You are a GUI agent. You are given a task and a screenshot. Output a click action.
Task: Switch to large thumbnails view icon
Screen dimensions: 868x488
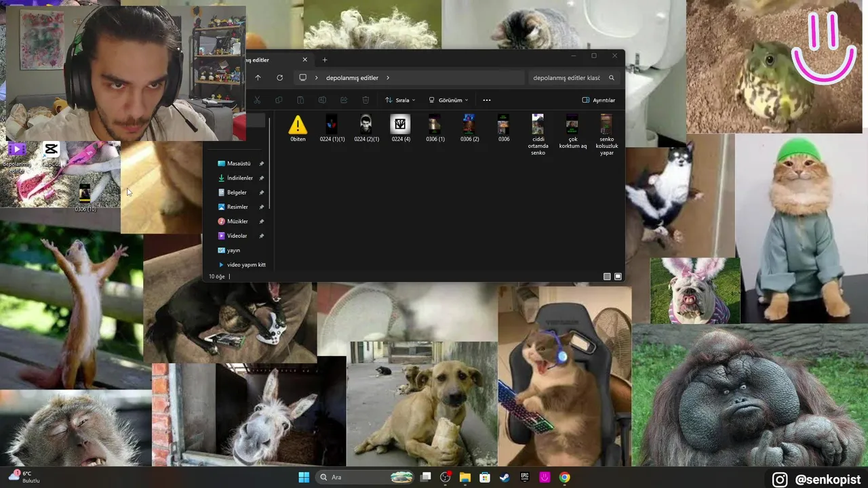(x=618, y=277)
